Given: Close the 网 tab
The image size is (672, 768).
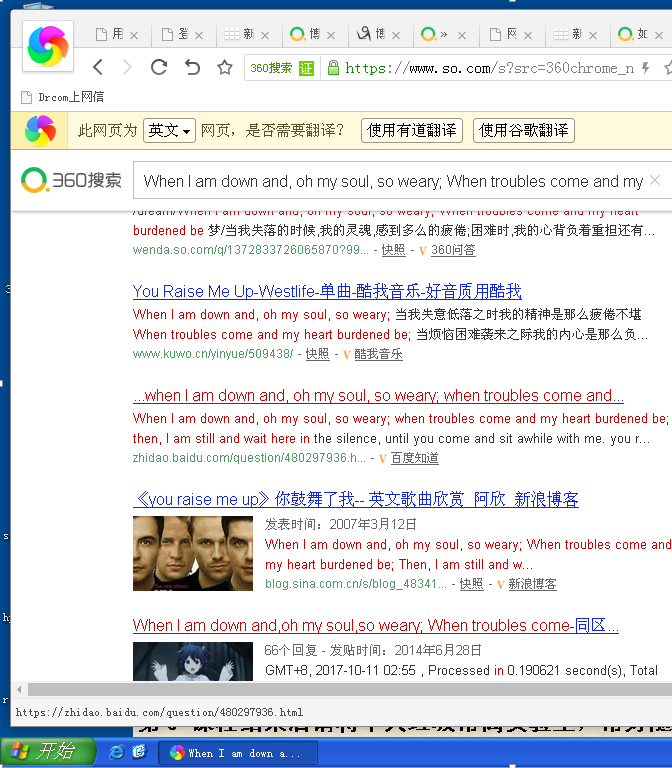Looking at the screenshot, I should click(x=528, y=35).
